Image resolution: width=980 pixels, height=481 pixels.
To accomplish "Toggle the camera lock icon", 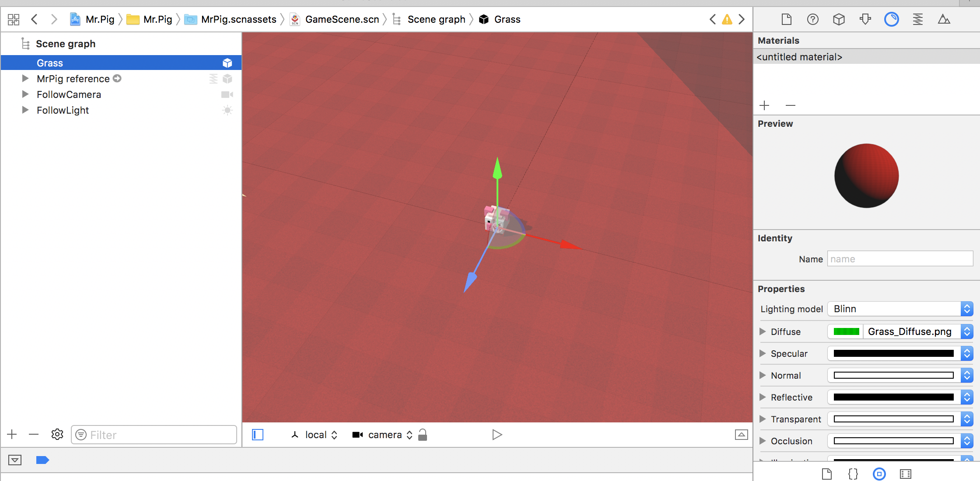I will (422, 435).
